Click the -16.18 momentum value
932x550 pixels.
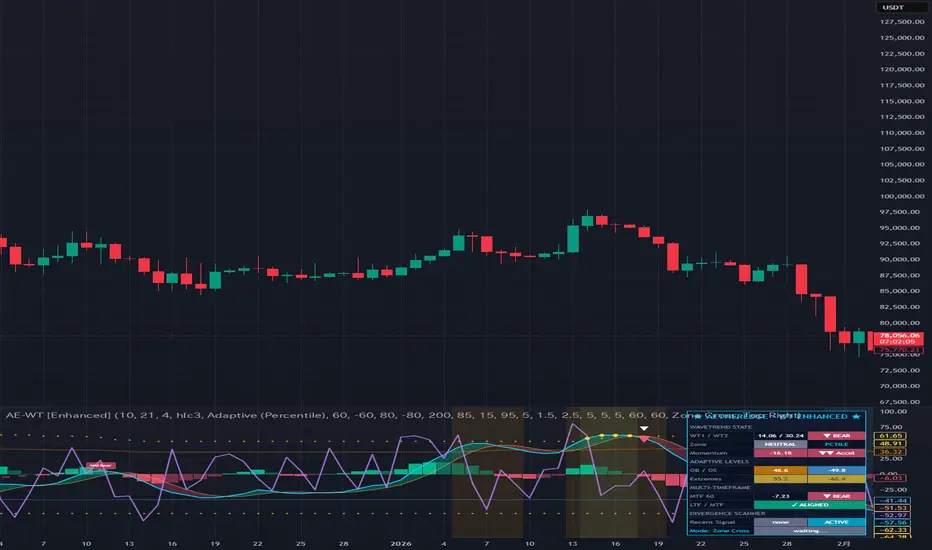tap(780, 453)
